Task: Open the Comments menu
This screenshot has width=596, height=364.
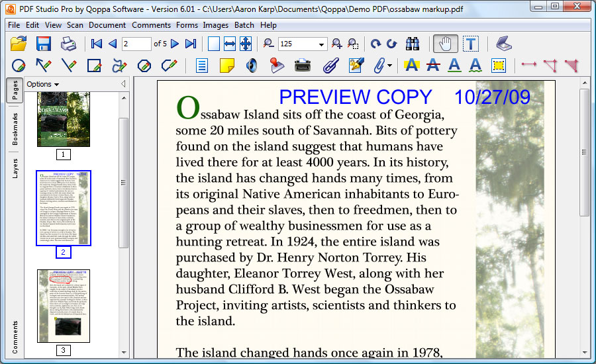Action: click(151, 25)
